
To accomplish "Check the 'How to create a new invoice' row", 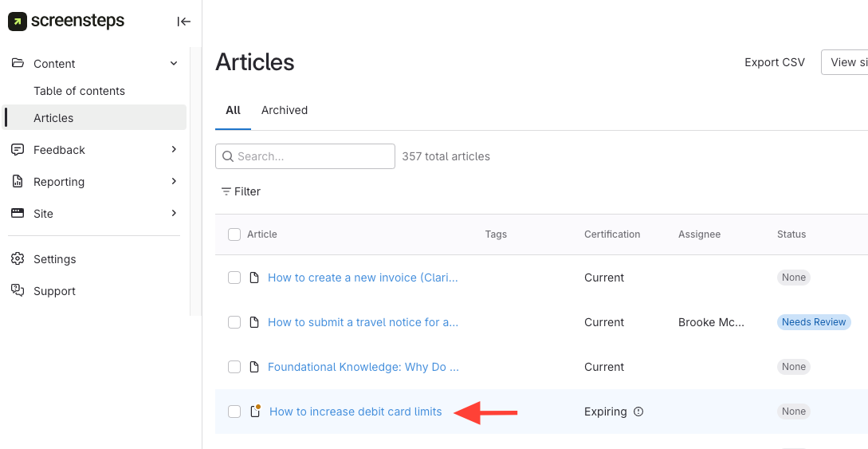I will tap(234, 278).
